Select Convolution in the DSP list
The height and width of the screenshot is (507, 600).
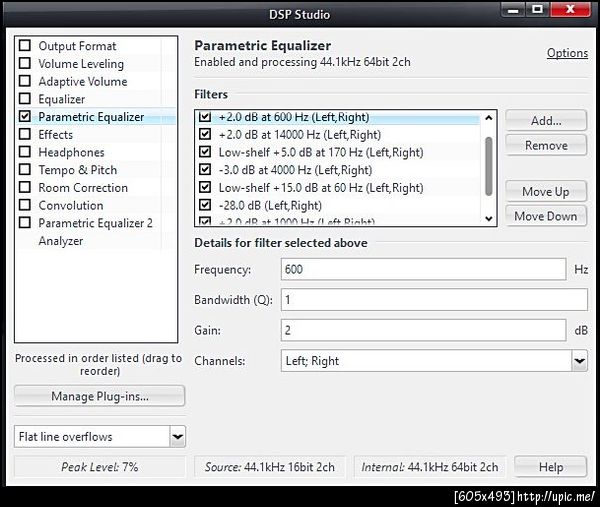point(71,205)
